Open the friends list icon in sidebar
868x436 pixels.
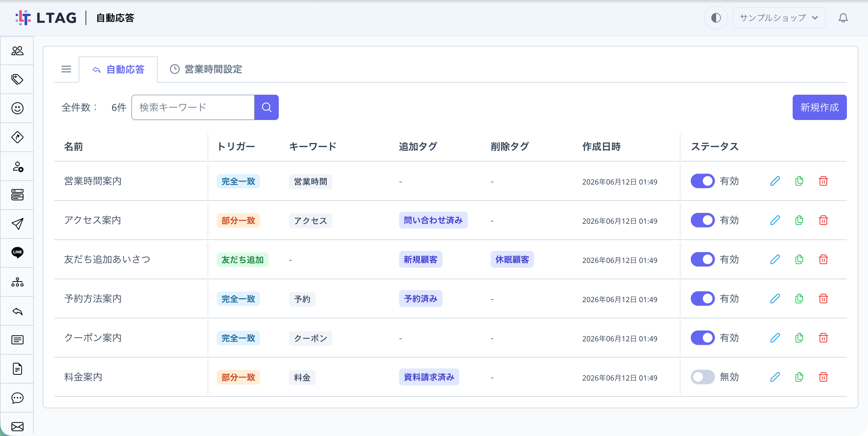[17, 51]
